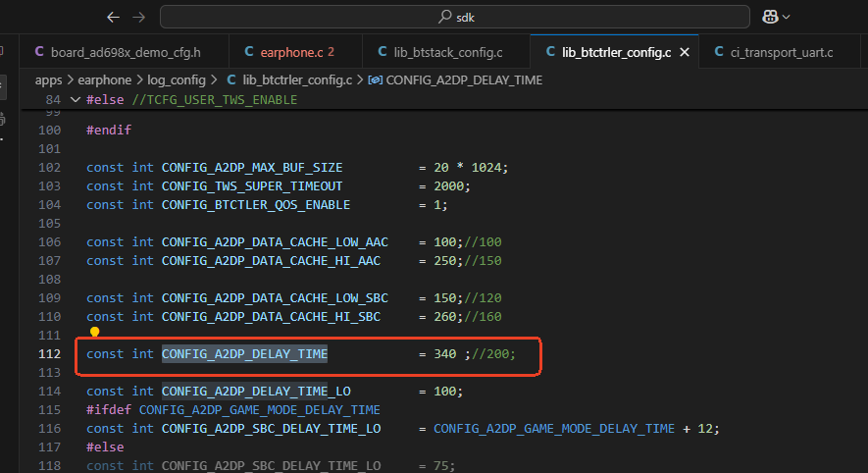
Task: Click the breadcrumb C file icon
Action: 231,80
